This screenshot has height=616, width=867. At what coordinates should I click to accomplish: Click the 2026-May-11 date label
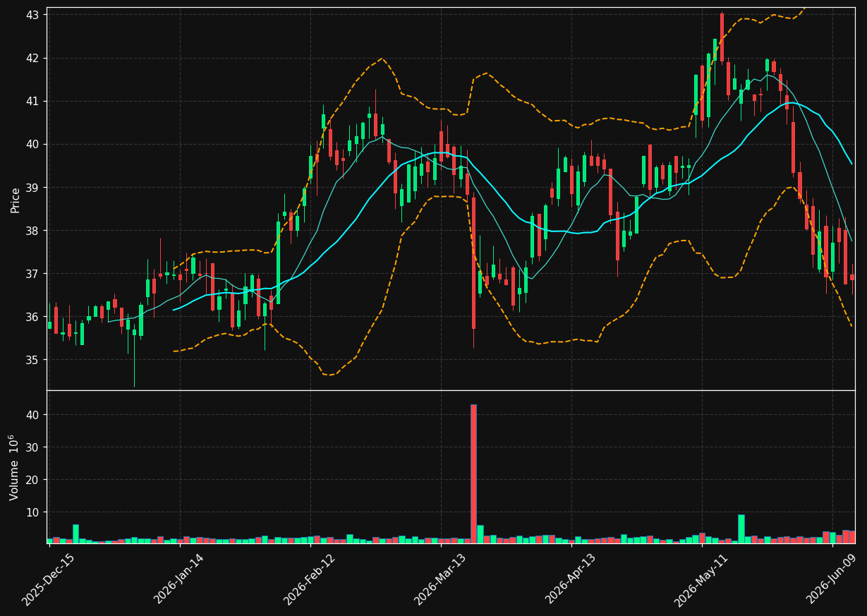[701, 579]
